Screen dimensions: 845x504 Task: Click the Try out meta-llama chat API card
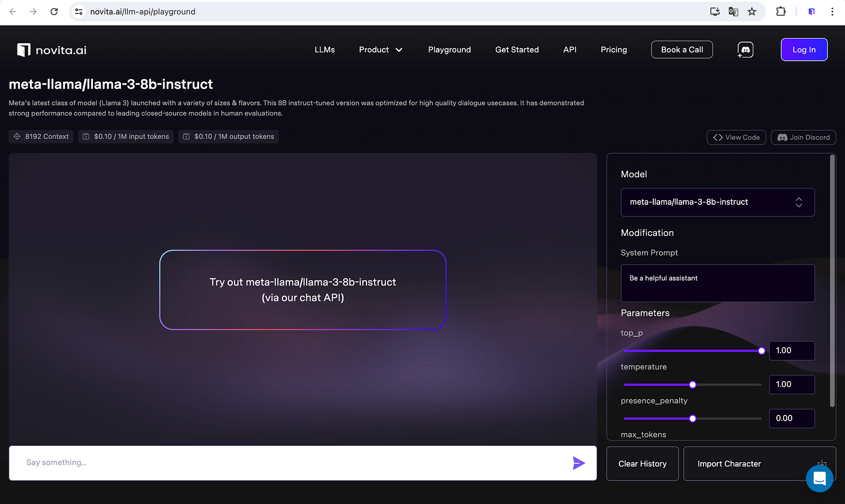tap(303, 290)
